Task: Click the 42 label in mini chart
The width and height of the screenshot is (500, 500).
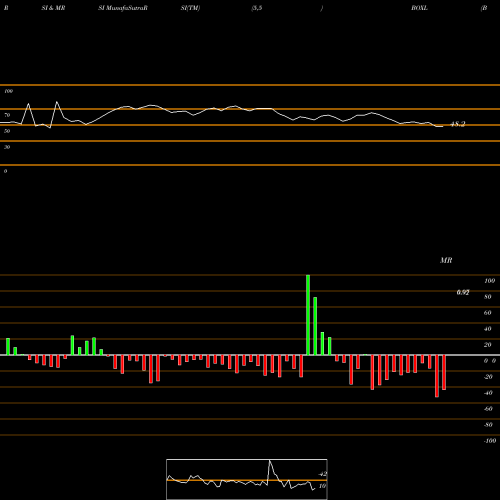Action: 323,474
